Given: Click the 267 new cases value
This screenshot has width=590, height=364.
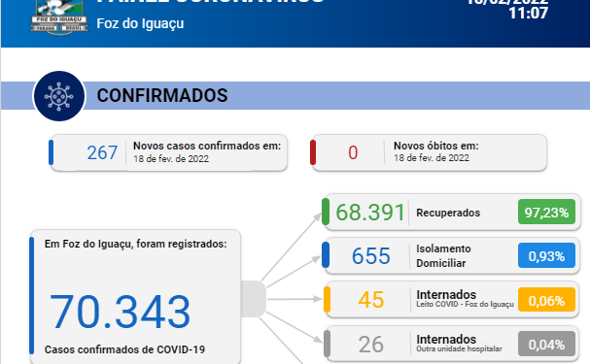Looking at the screenshot, I should click(102, 153).
